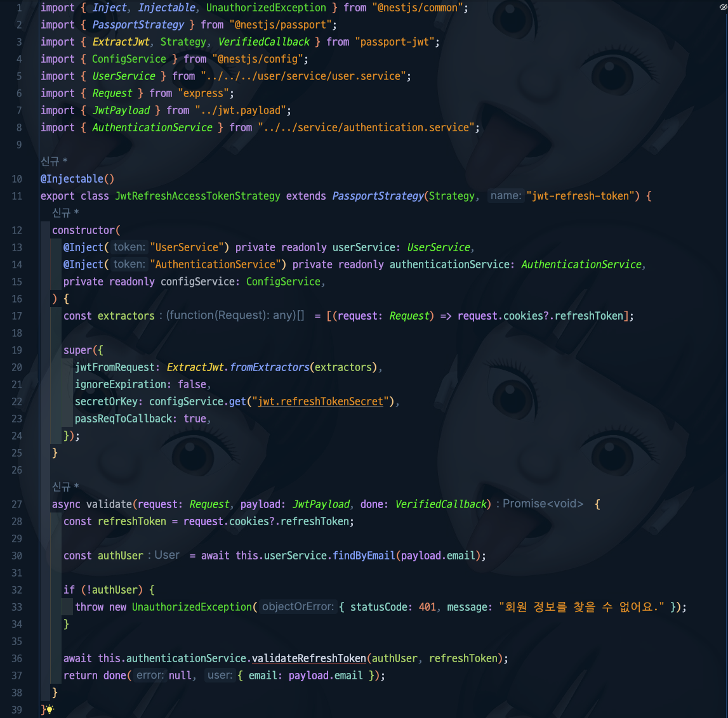Click the fromExtractors method name
This screenshot has width=728, height=718.
tap(269, 367)
